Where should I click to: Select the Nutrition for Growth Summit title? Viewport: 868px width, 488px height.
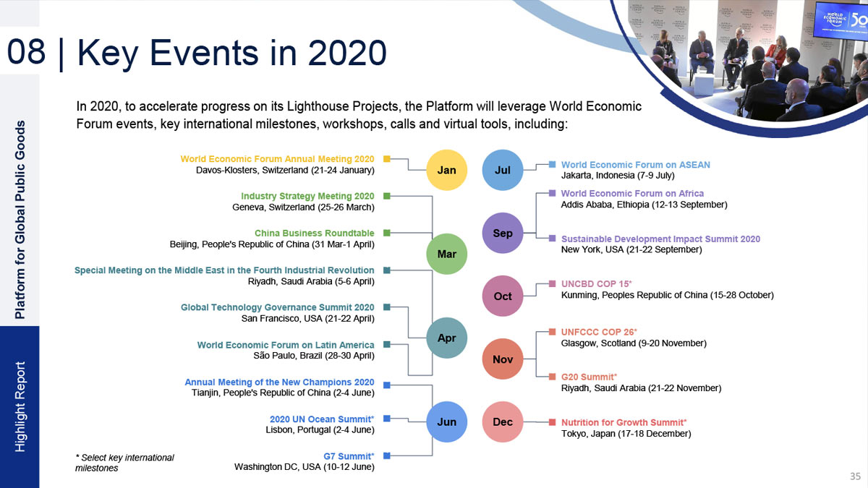click(x=624, y=422)
